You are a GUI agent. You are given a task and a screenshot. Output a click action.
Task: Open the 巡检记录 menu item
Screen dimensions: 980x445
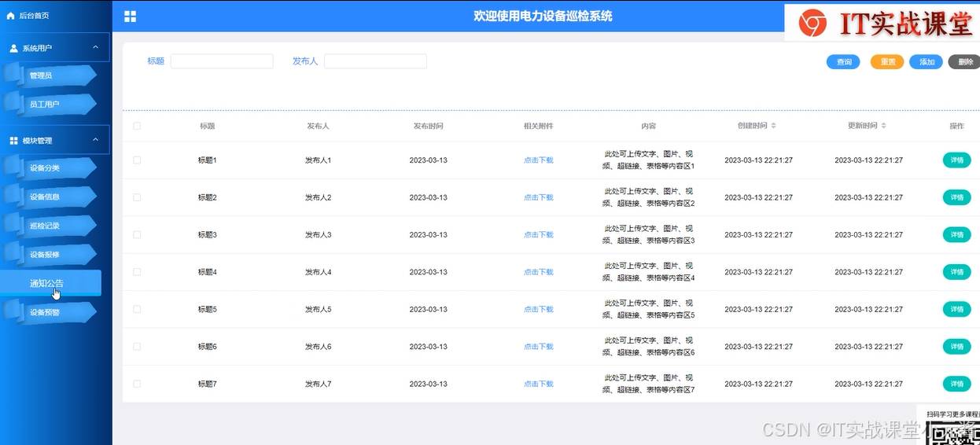pos(45,226)
